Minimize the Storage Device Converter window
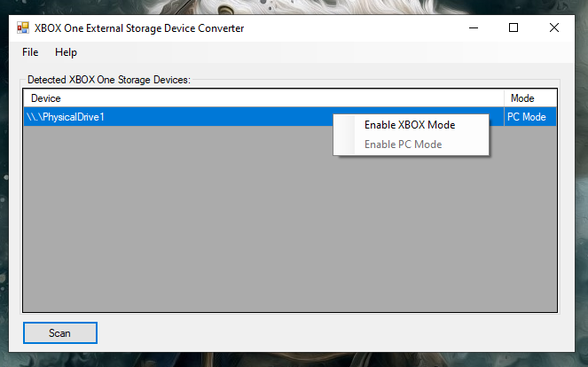588x367 pixels. [472, 28]
